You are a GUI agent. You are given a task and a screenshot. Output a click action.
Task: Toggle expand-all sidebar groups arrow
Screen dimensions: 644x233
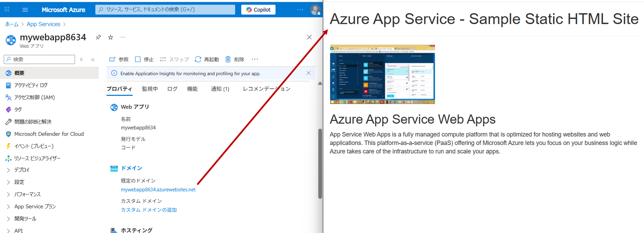81,60
